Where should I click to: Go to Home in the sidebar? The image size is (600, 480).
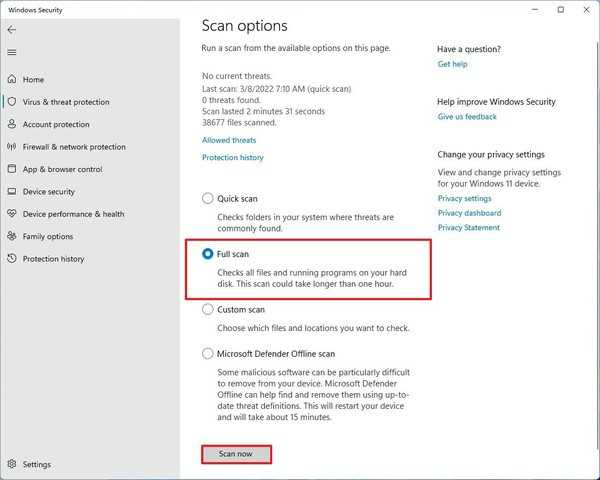(33, 80)
